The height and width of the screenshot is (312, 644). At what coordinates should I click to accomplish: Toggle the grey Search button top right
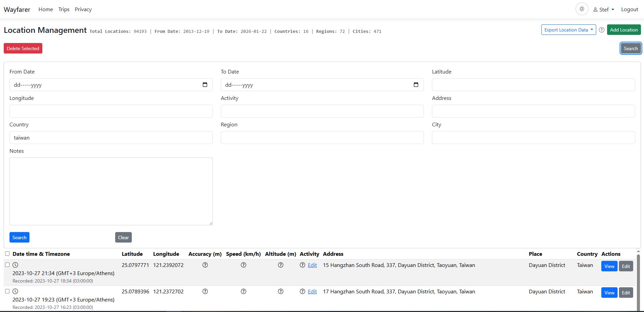click(x=630, y=48)
